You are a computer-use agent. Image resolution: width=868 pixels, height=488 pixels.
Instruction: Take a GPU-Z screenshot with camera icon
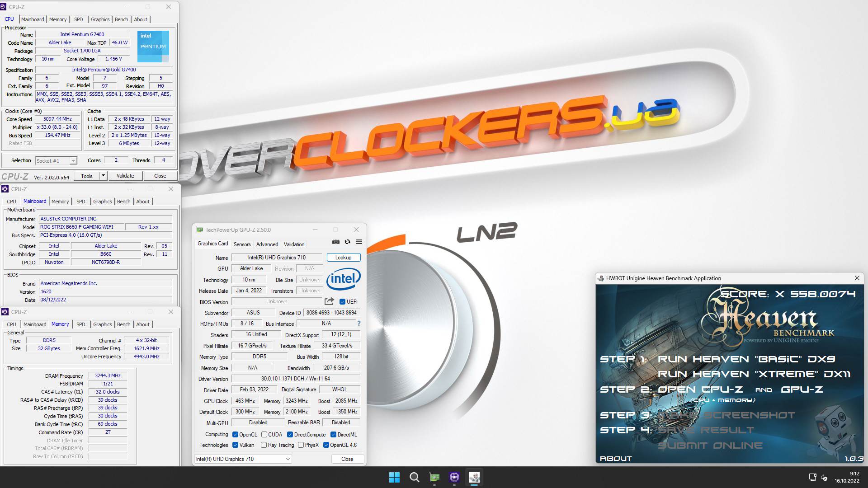click(335, 242)
